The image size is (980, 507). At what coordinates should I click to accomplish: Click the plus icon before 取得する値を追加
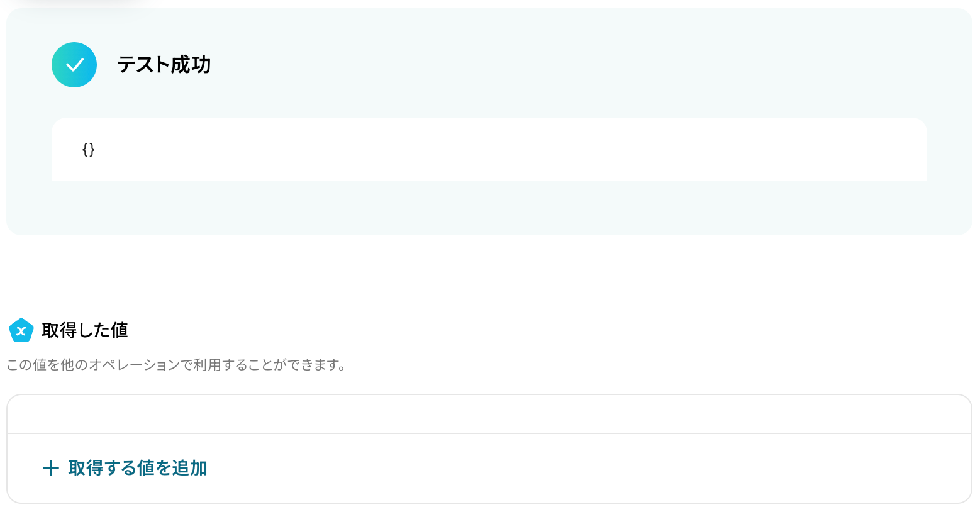pyautogui.click(x=50, y=468)
